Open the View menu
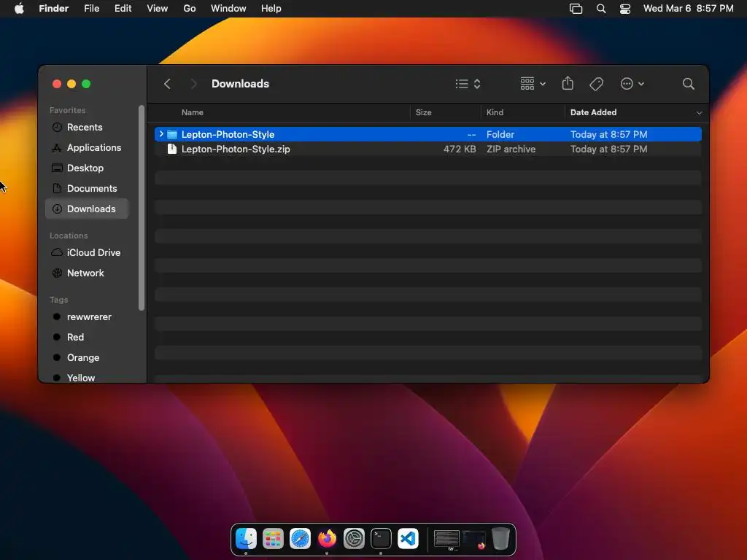The height and width of the screenshot is (560, 747). coord(158,9)
